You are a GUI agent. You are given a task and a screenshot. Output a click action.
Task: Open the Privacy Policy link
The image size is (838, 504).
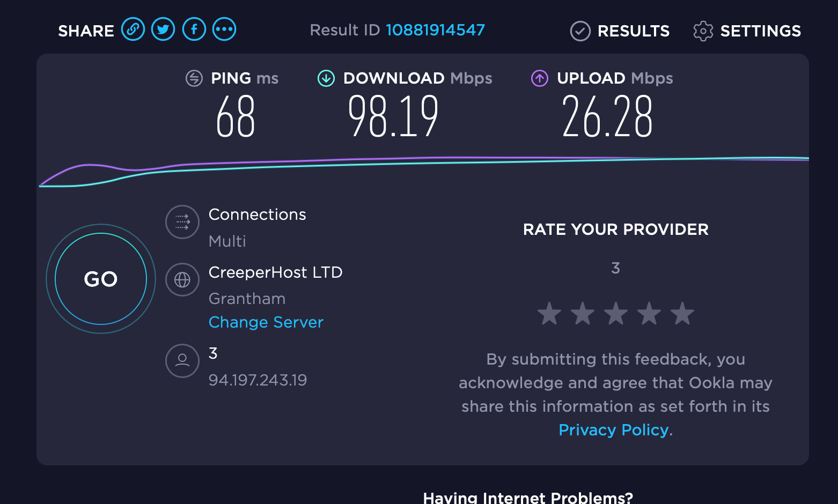click(613, 429)
